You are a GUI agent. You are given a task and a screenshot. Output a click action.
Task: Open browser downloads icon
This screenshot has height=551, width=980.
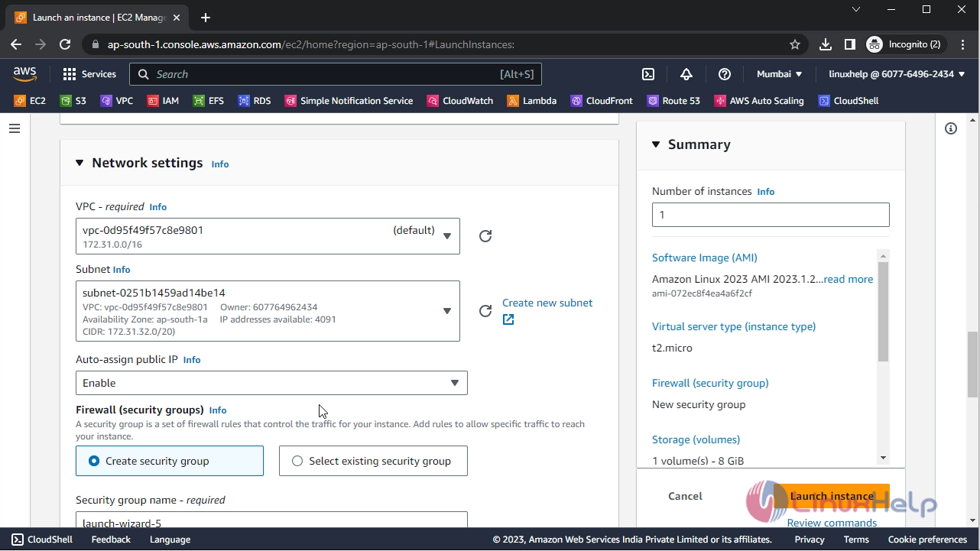(x=826, y=44)
